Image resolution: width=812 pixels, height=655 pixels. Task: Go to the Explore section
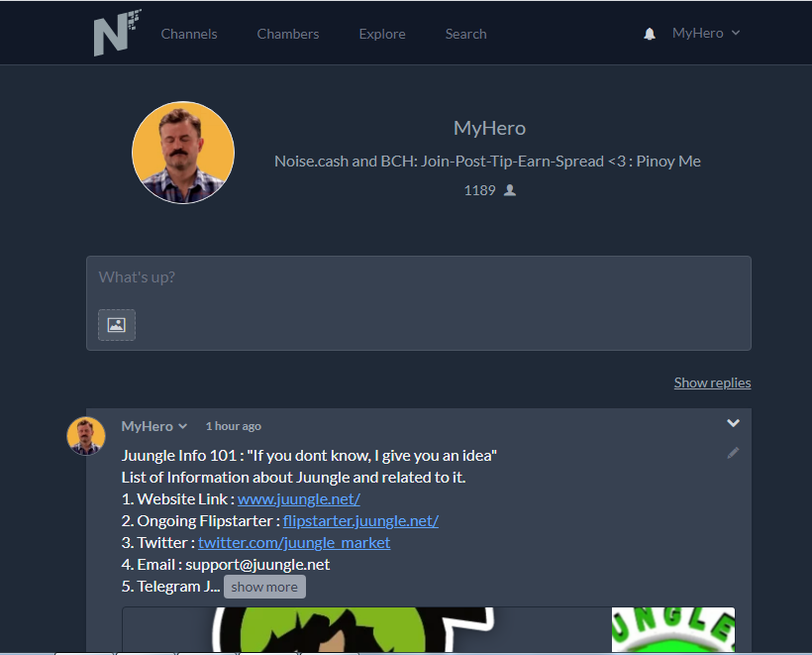382,34
